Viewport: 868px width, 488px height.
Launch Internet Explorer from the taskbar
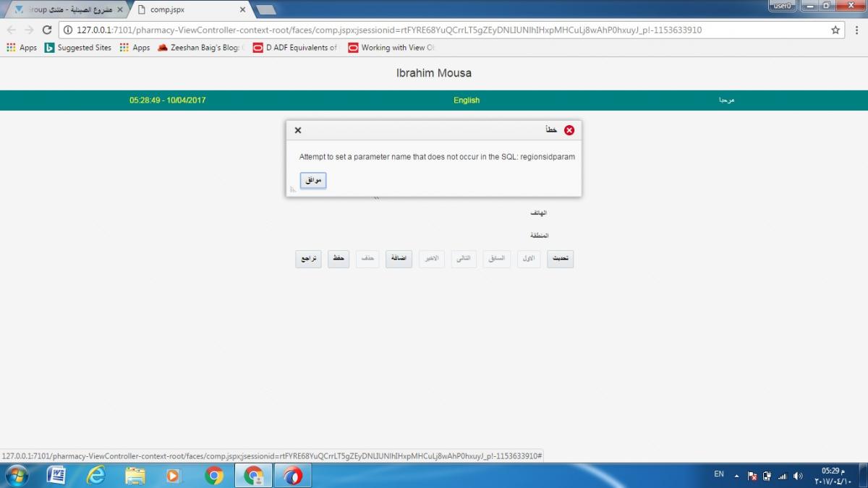pos(95,475)
